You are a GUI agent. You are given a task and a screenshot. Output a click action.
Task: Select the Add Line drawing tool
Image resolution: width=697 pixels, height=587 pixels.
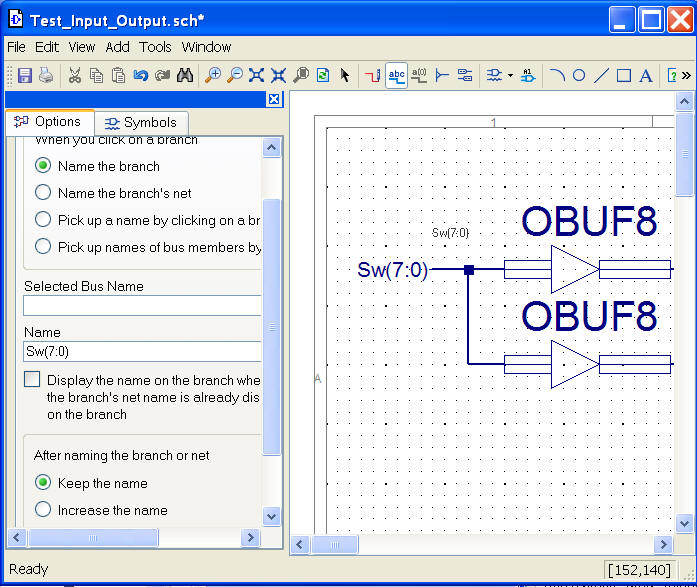tap(601, 76)
